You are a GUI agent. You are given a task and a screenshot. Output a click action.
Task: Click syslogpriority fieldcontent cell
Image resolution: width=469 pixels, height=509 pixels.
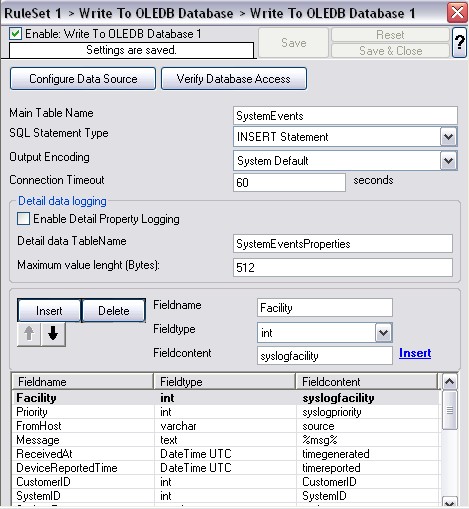coord(368,412)
